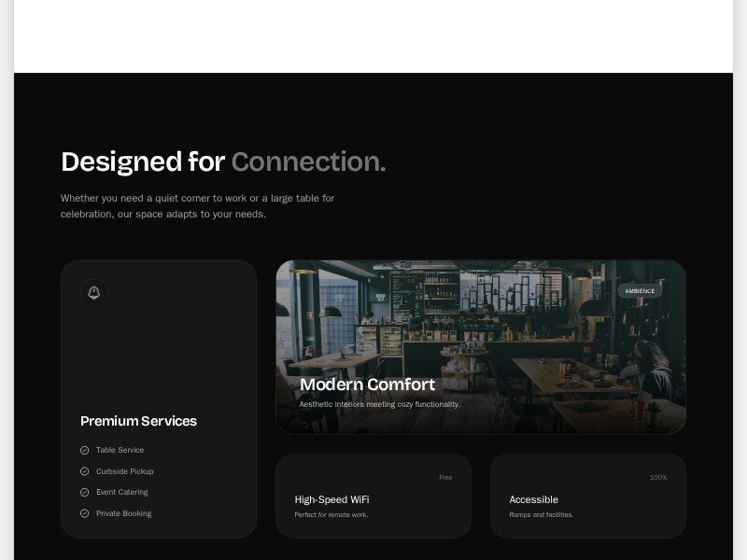Select the Private Booking list item text
This screenshot has height=560, width=747.
[123, 513]
